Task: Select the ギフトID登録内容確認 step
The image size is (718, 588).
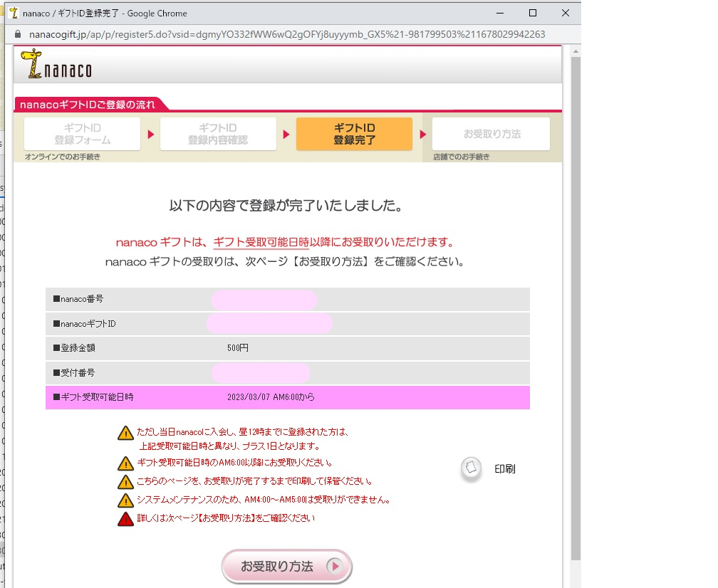Action: [x=218, y=134]
